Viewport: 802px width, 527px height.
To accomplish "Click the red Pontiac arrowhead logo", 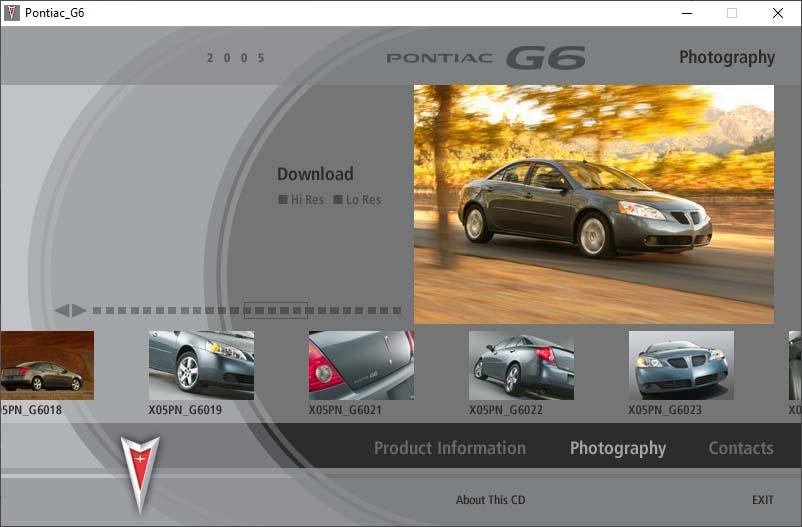I will tap(140, 474).
